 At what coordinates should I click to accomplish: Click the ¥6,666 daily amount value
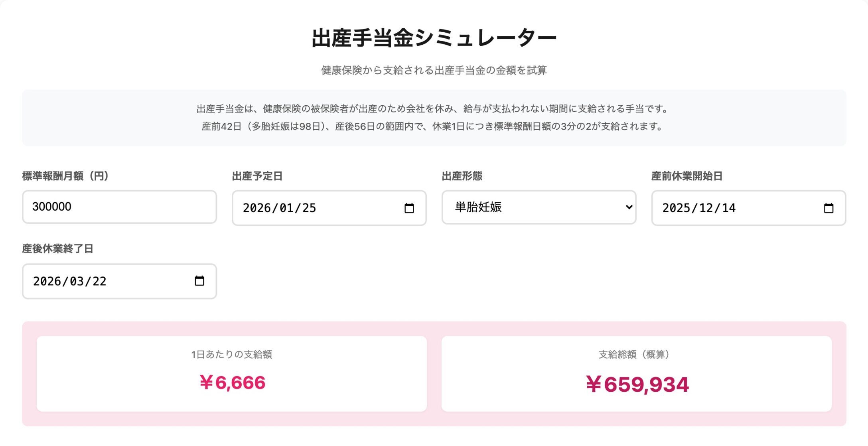(232, 383)
